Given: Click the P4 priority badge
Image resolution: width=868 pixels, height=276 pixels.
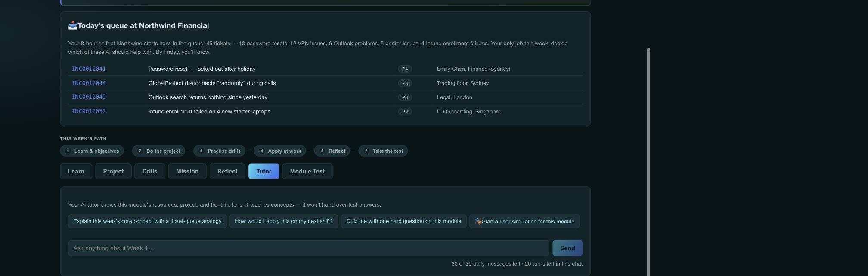Looking at the screenshot, I should [405, 69].
